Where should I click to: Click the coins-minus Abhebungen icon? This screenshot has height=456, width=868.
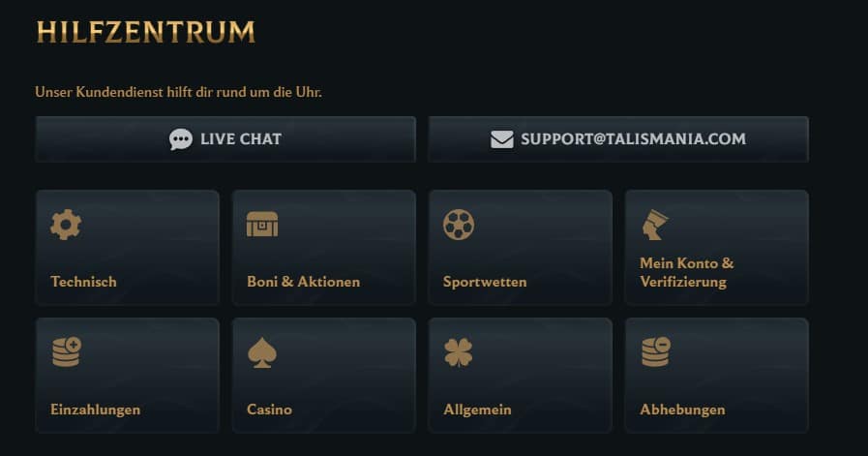[x=655, y=351]
